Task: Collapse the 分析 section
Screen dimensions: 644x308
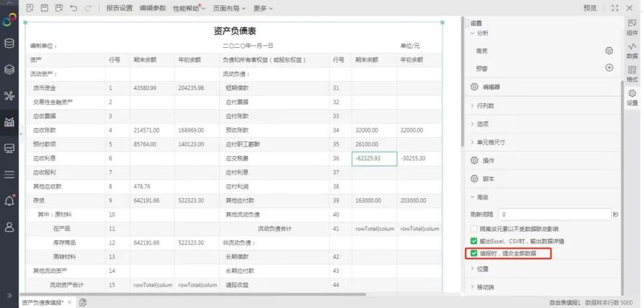Action: click(x=479, y=33)
